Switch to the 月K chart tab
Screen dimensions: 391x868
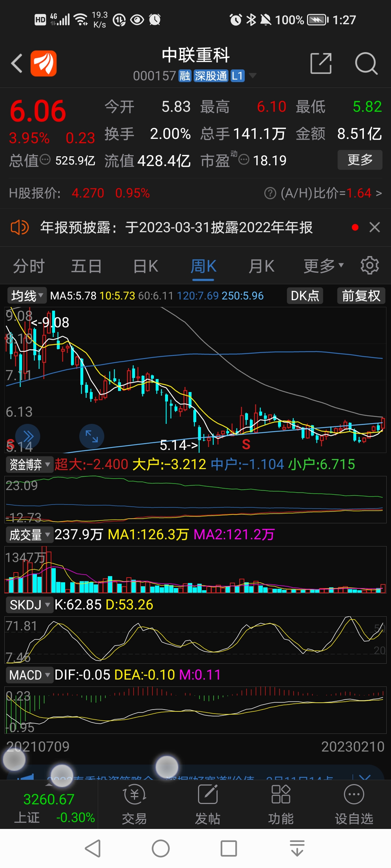261,266
